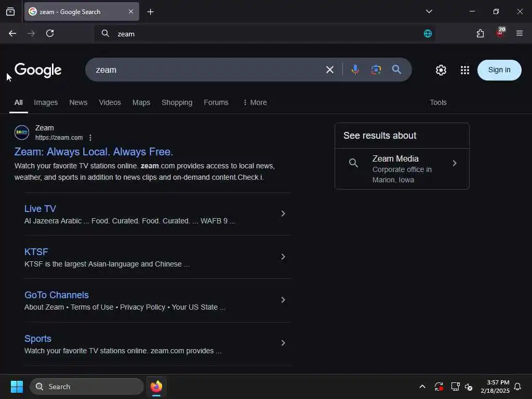Click the Zeam site favicon

(x=22, y=132)
